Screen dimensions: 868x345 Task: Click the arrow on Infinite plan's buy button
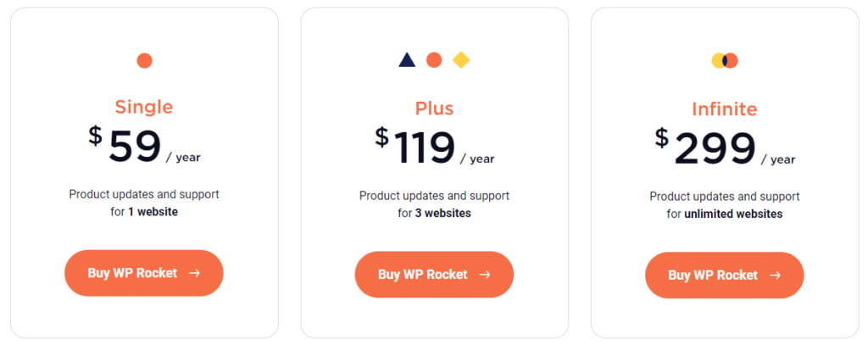click(x=775, y=275)
